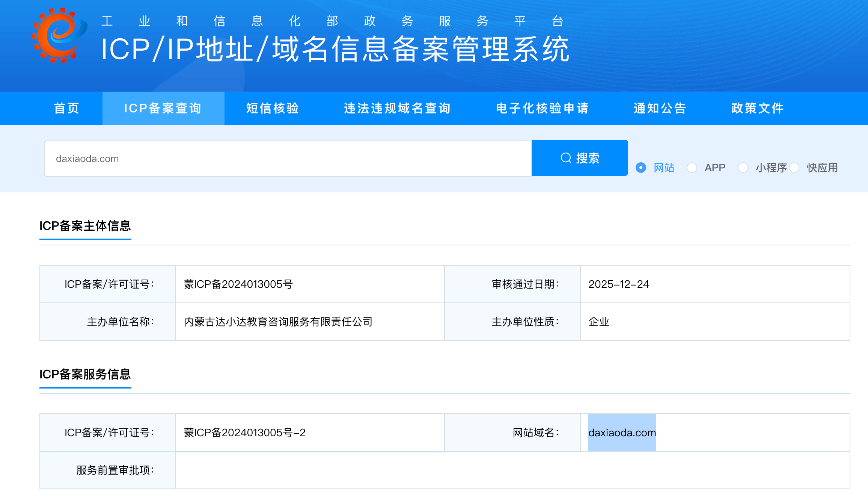Screen dimensions: 868x499
Task: Click license number 蒙ICP备2024013005号-2
Action: pyautogui.click(x=245, y=432)
